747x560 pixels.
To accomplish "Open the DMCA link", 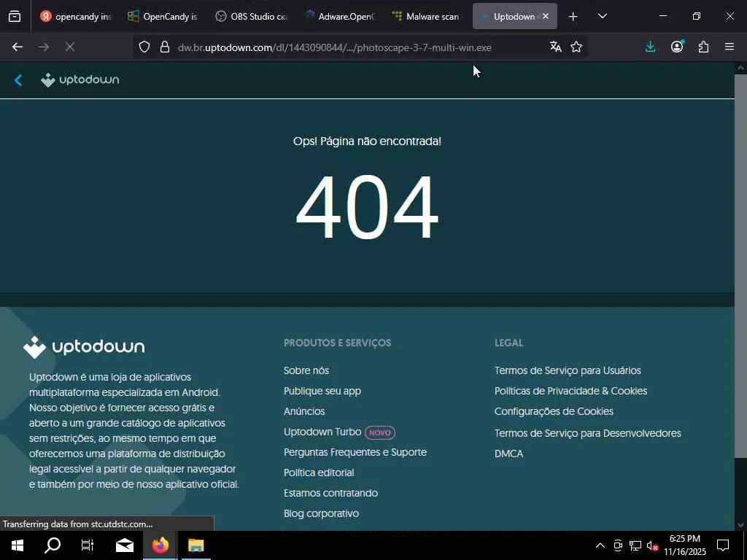I will [x=508, y=454].
